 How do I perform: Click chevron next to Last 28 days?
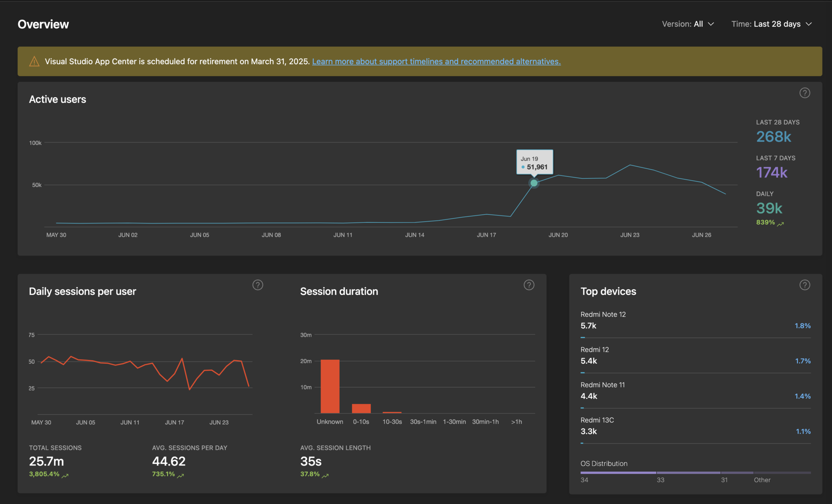809,24
